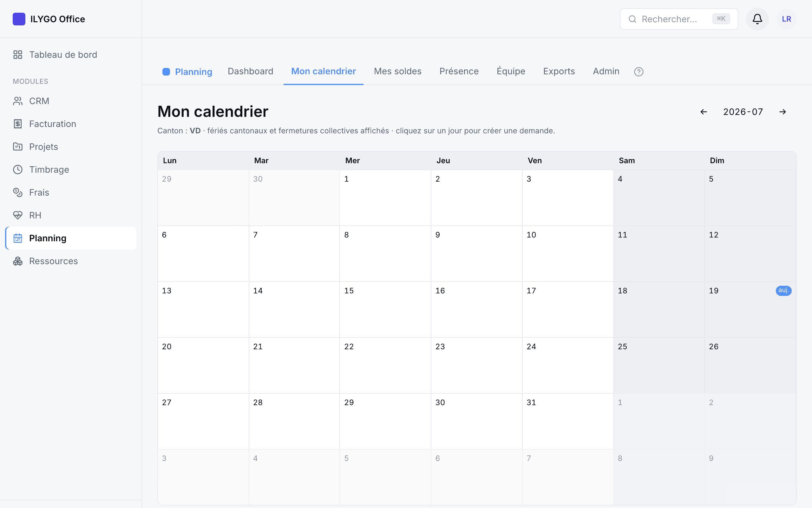
Task: Open the LR user avatar menu
Action: [787, 19]
